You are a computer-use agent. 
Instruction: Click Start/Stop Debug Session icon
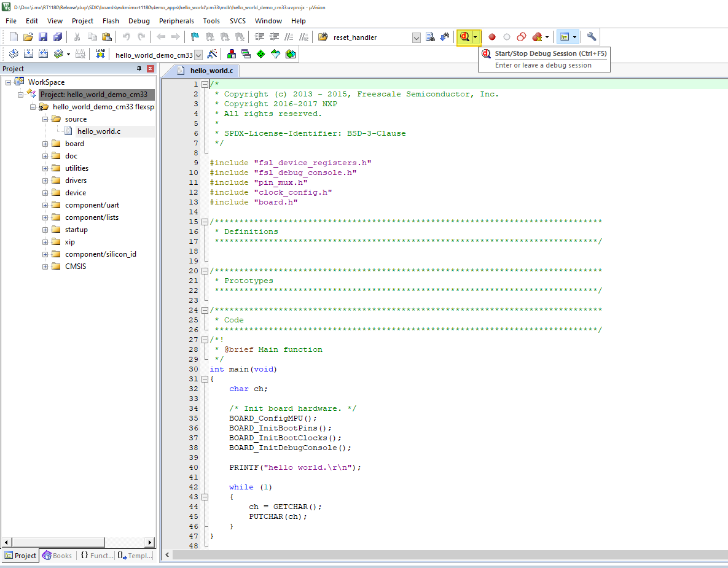point(465,37)
